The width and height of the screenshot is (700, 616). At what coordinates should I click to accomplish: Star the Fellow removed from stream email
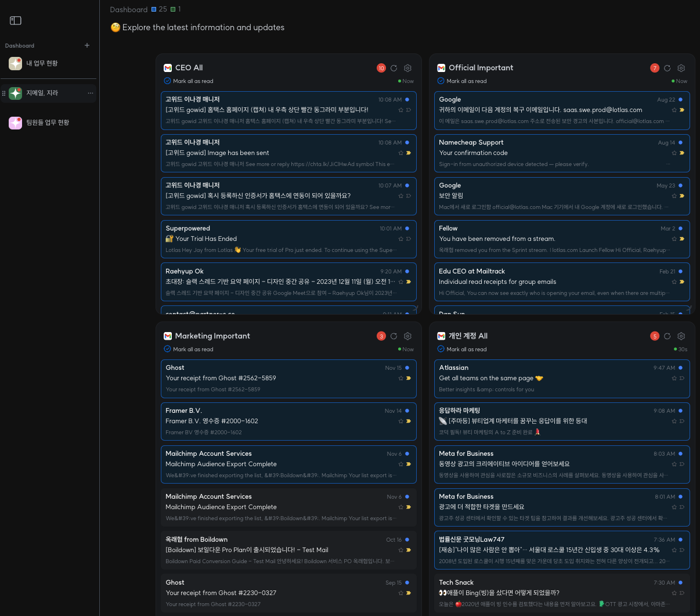[674, 239]
